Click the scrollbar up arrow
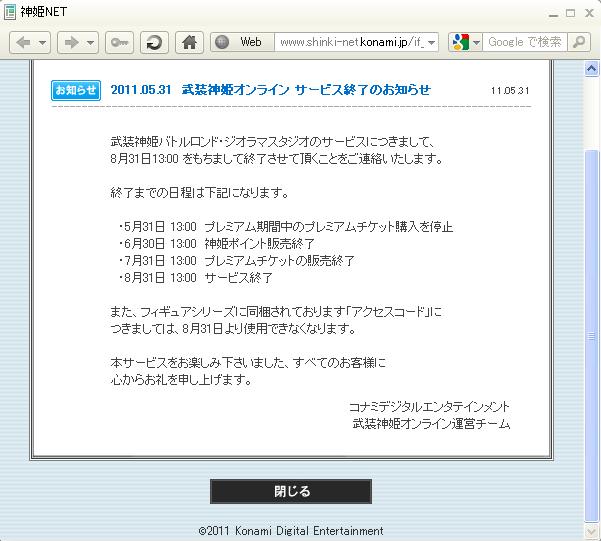 [x=591, y=69]
